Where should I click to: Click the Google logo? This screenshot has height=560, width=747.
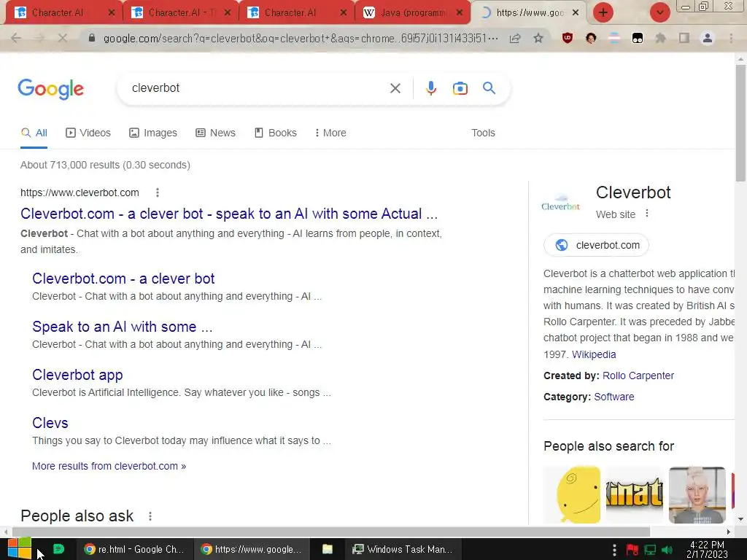pyautogui.click(x=50, y=89)
